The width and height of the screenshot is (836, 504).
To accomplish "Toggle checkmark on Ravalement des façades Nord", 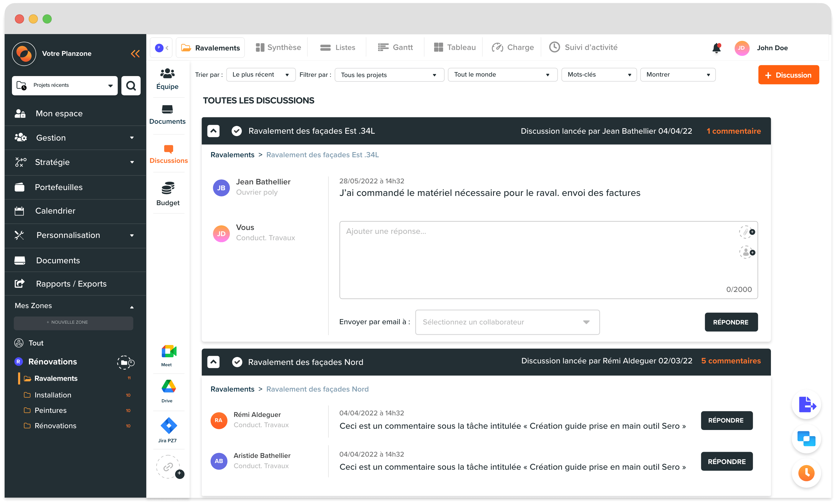I will pyautogui.click(x=237, y=362).
